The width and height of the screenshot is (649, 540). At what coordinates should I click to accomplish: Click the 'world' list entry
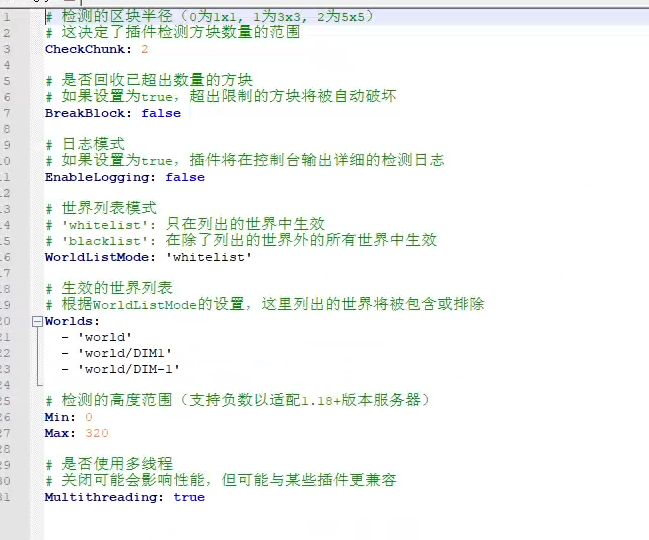point(104,337)
